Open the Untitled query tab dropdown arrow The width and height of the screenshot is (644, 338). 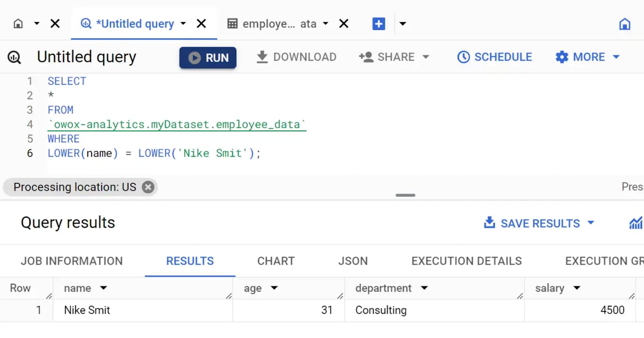(183, 24)
